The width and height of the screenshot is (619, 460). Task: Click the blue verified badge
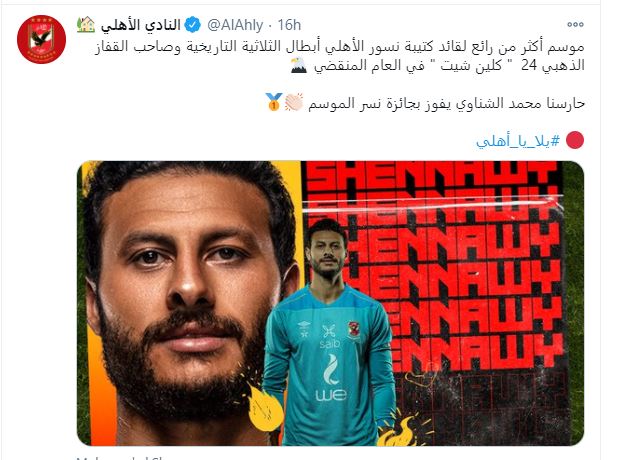click(193, 25)
